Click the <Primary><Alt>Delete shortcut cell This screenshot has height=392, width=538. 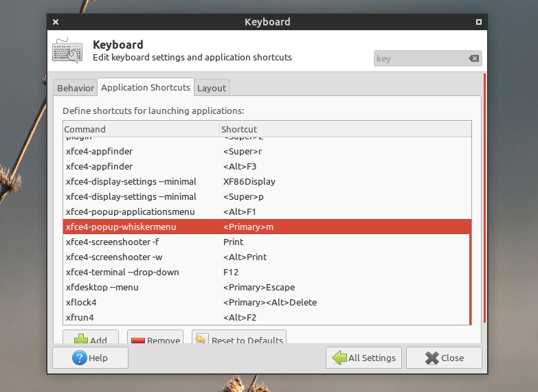(270, 303)
